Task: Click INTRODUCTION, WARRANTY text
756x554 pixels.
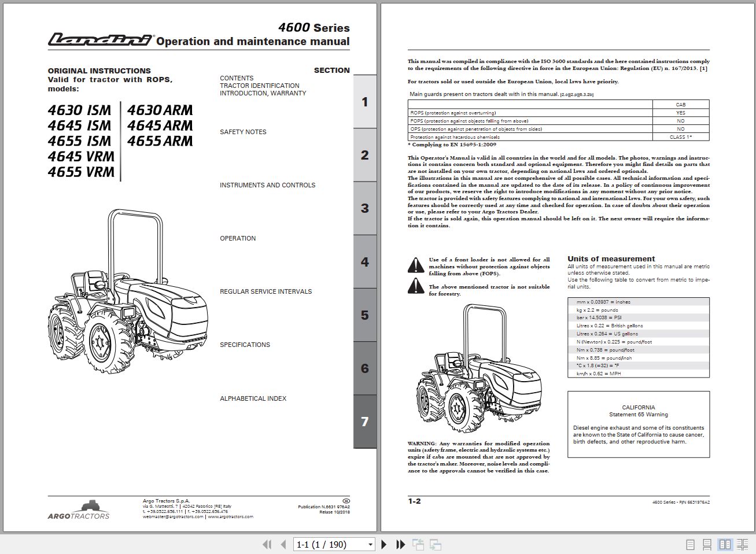Action: tap(263, 93)
